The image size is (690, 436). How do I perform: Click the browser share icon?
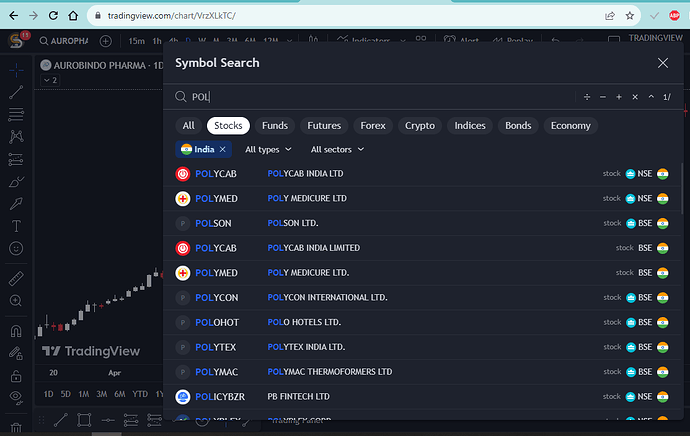pyautogui.click(x=609, y=16)
